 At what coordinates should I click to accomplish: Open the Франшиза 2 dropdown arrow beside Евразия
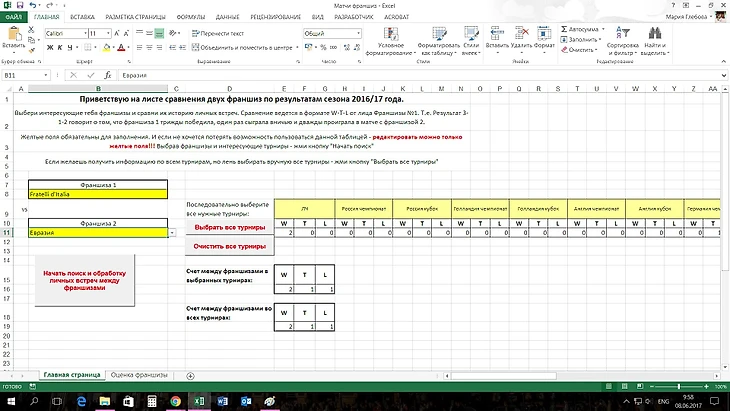pos(175,232)
